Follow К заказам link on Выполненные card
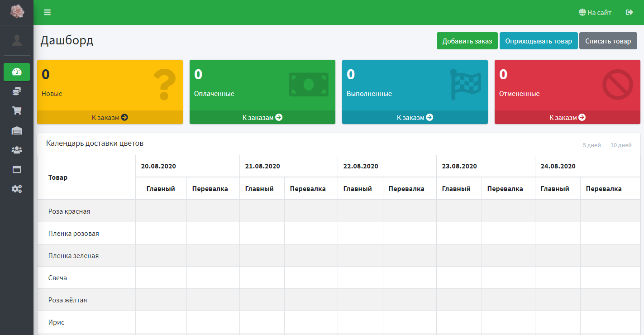This screenshot has width=644, height=335. [415, 117]
